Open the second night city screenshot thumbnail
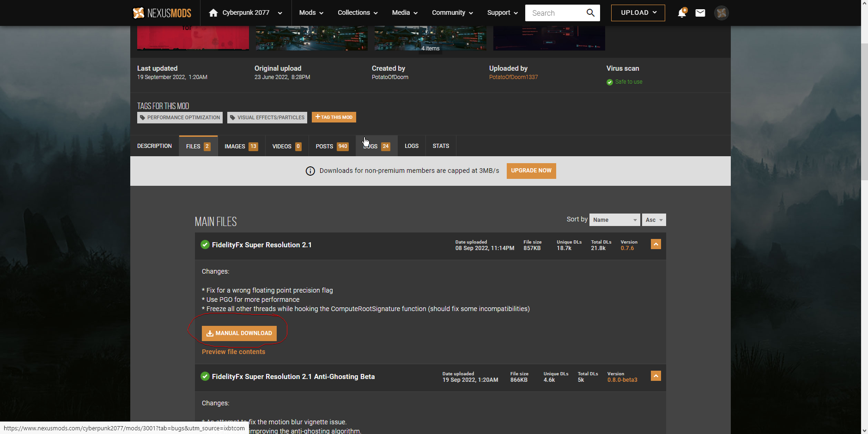The height and width of the screenshot is (434, 868). [312, 38]
